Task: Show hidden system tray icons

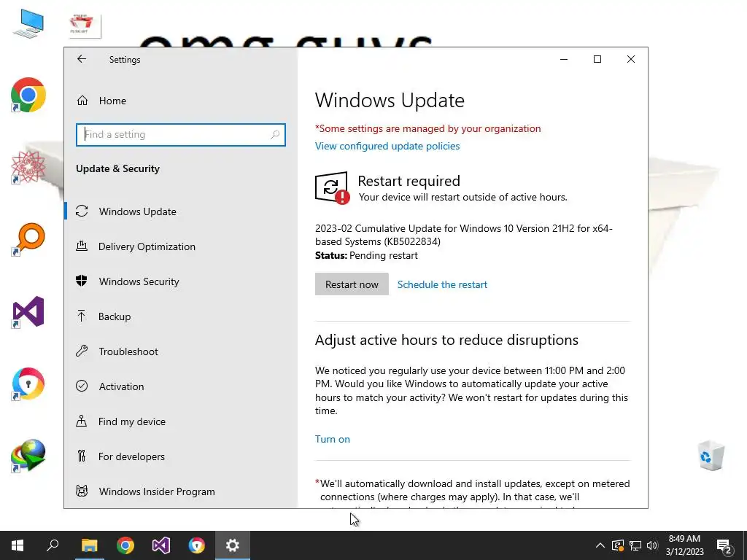Action: click(600, 545)
